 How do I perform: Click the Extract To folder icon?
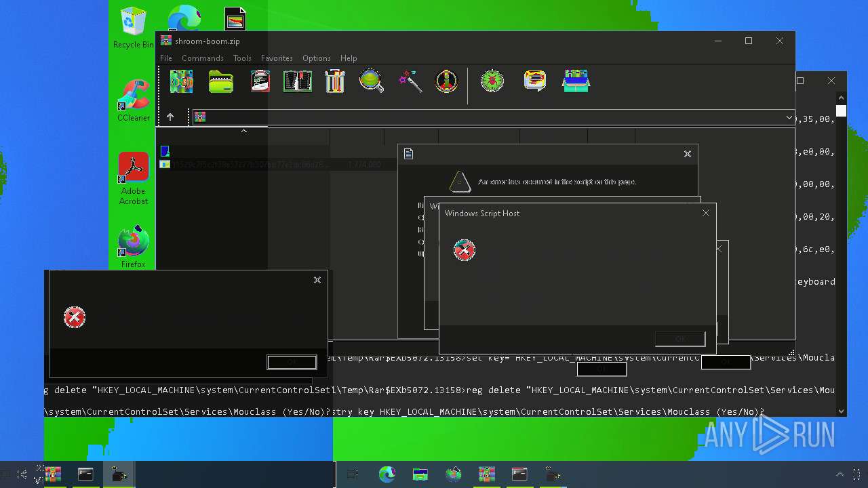(221, 81)
